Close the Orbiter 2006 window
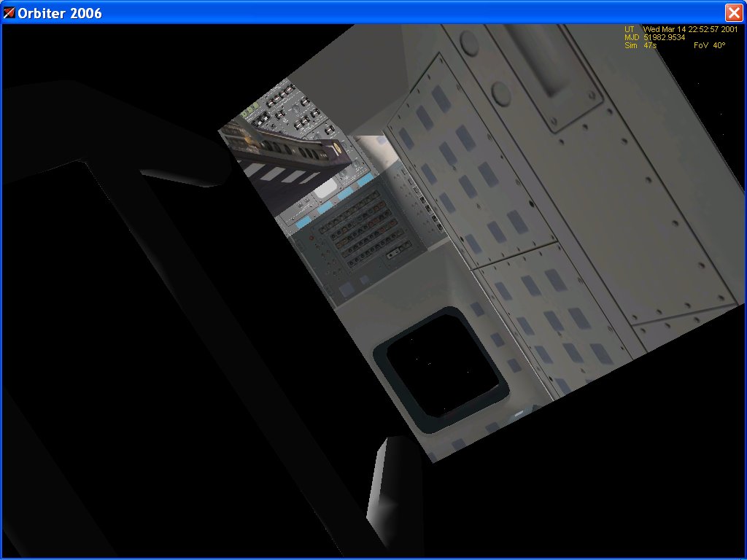Image resolution: width=747 pixels, height=560 pixels. pos(734,12)
